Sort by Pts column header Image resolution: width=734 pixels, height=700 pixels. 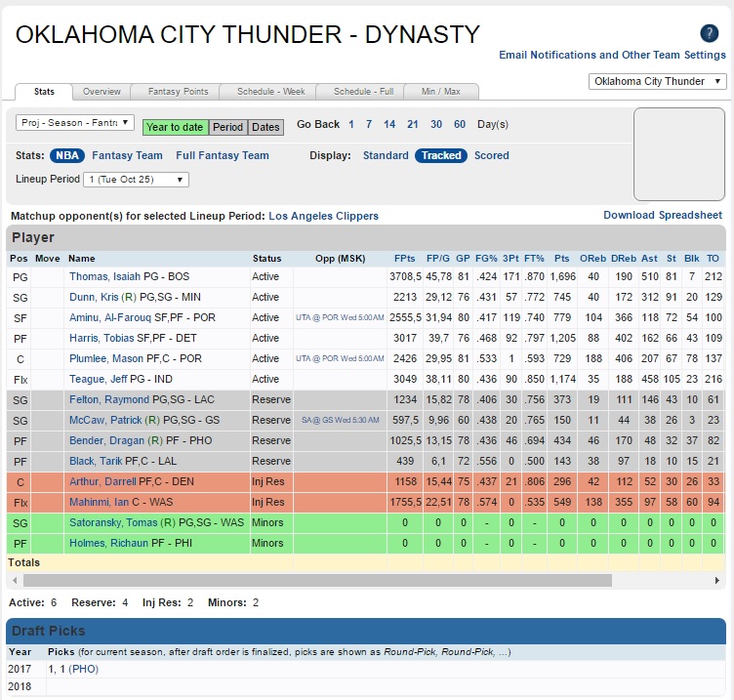click(562, 259)
